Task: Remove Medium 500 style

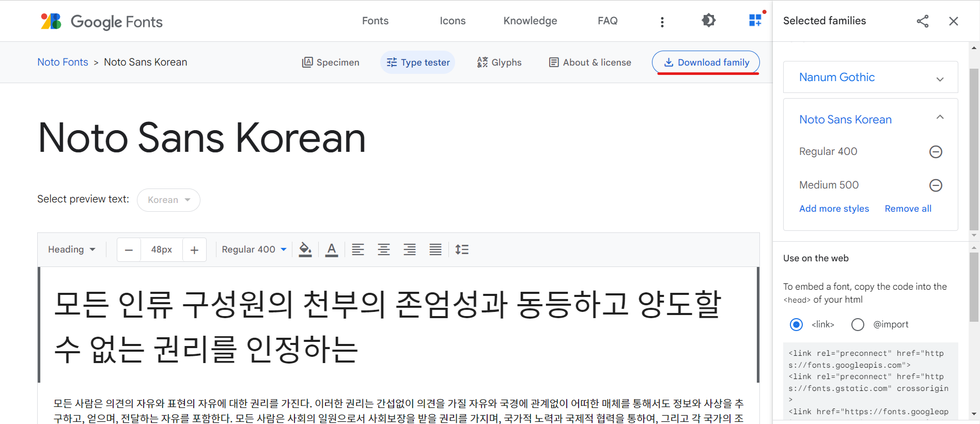Action: pos(936,185)
